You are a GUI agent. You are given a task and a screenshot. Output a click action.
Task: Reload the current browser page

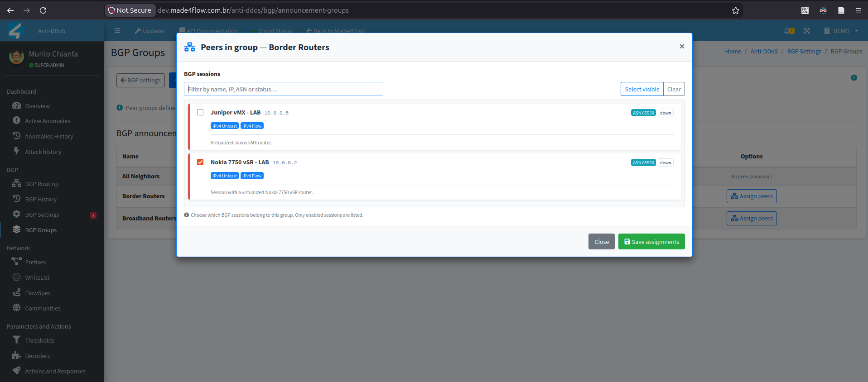pos(43,10)
